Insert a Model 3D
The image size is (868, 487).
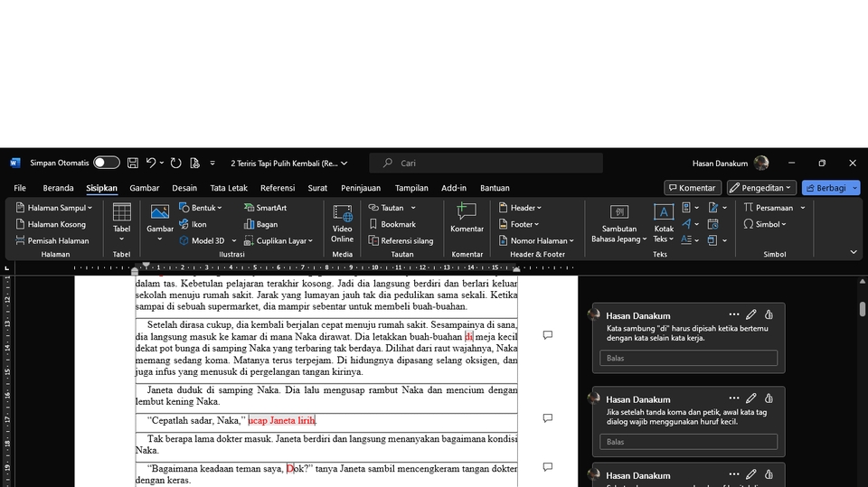202,240
